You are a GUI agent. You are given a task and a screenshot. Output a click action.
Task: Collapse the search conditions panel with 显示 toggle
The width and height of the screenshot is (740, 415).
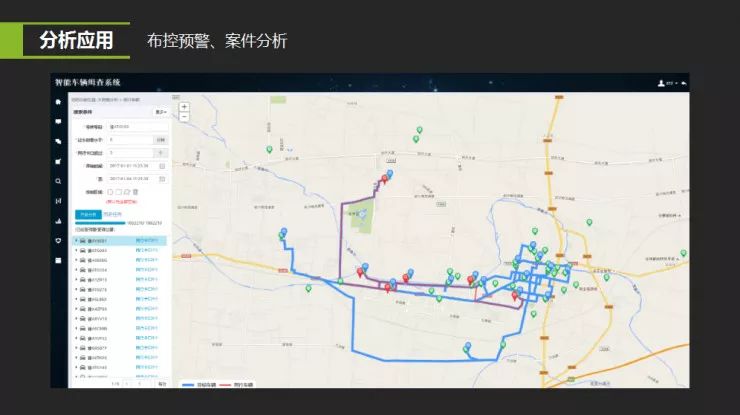[x=161, y=112]
